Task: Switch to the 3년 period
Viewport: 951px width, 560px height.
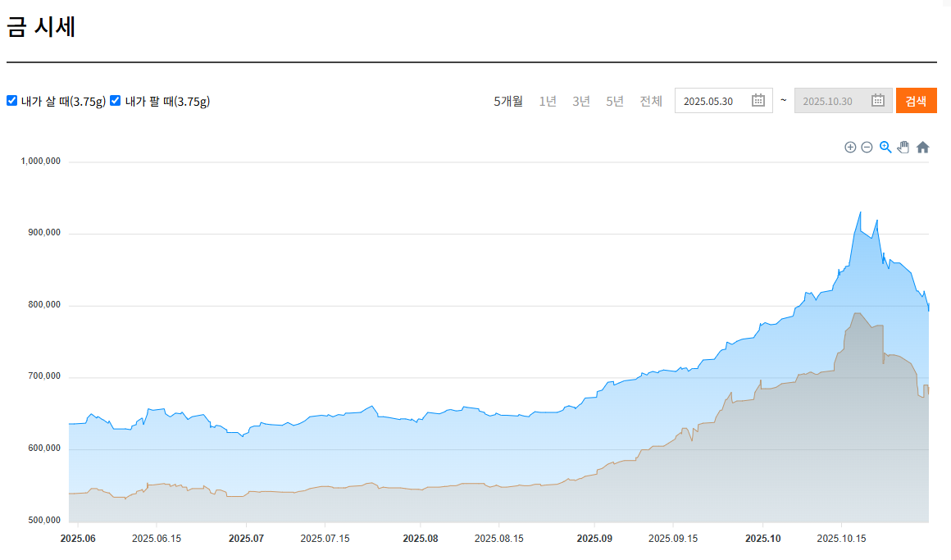Action: click(x=581, y=102)
